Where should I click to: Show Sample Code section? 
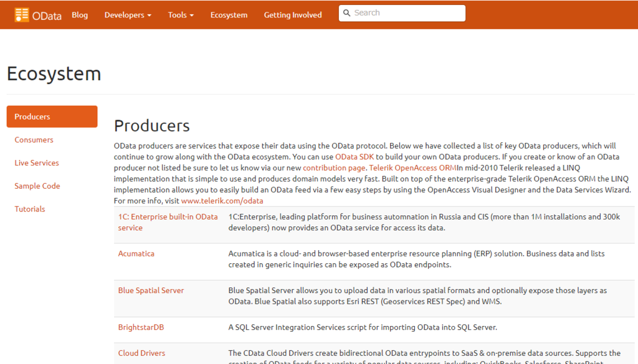click(x=37, y=186)
